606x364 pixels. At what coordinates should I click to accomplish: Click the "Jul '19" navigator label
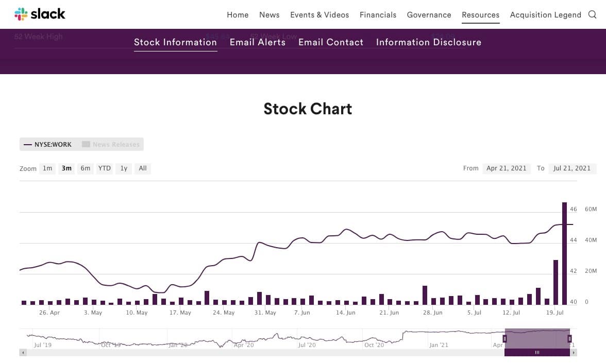click(x=42, y=345)
